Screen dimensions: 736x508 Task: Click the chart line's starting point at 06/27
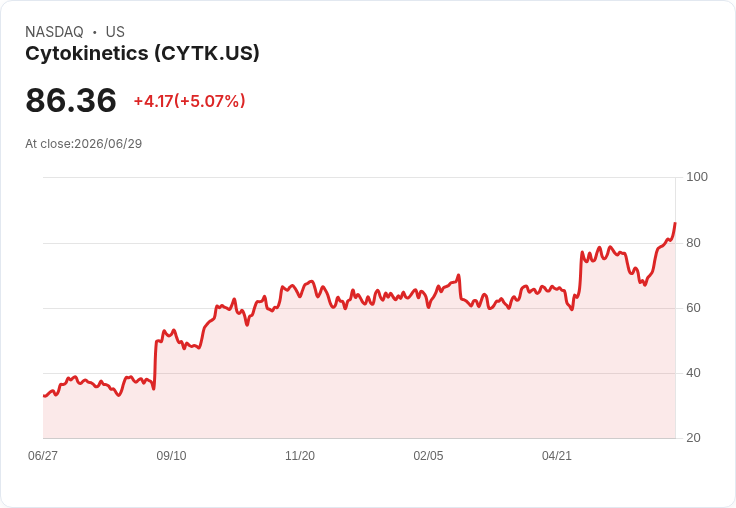pos(44,396)
